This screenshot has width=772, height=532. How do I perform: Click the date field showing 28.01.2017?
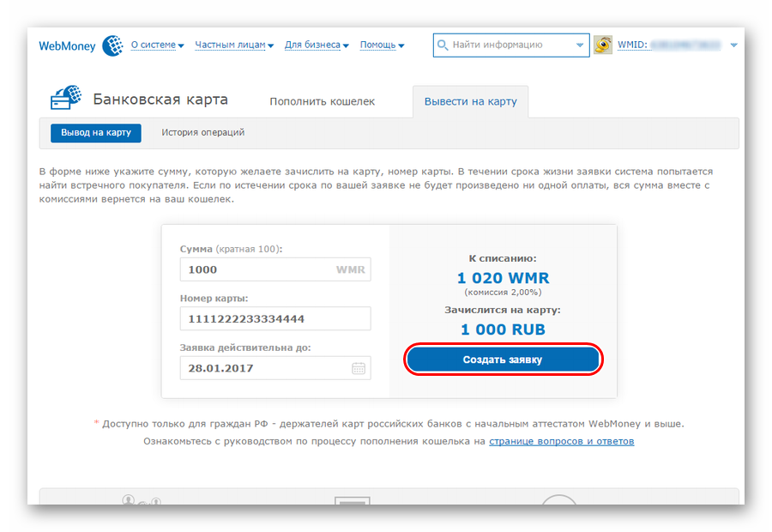pyautogui.click(x=275, y=368)
